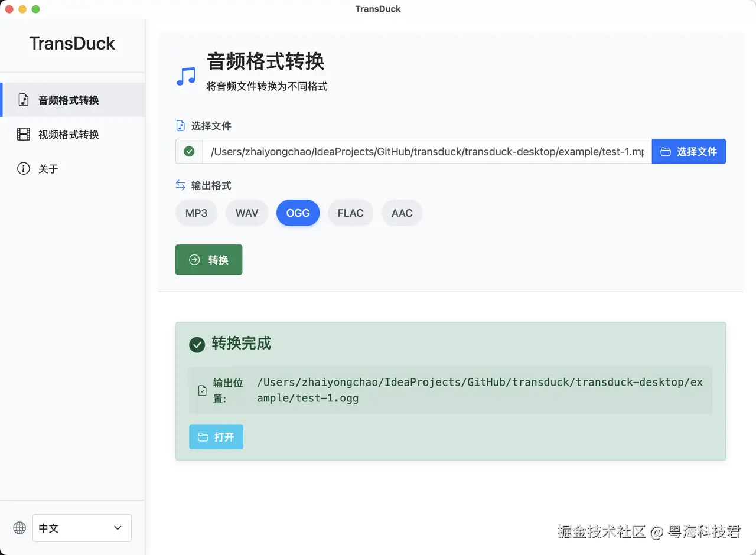Viewport: 756px width, 555px height.
Task: Click the file icon beside 选择文件 label
Action: point(181,126)
